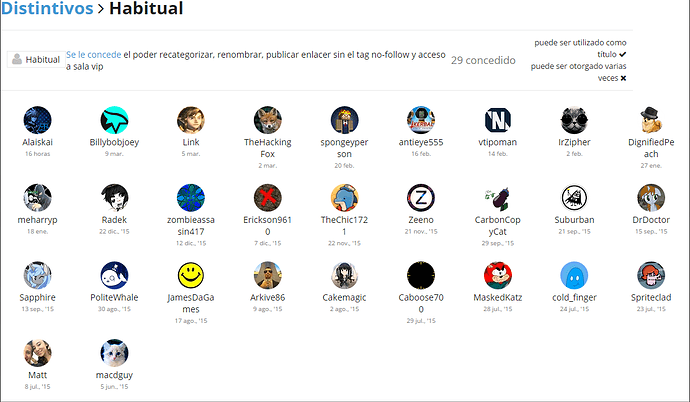Open Zeeno's Z circle avatar
Image resolution: width=690 pixels, height=402 pixels.
(421, 197)
